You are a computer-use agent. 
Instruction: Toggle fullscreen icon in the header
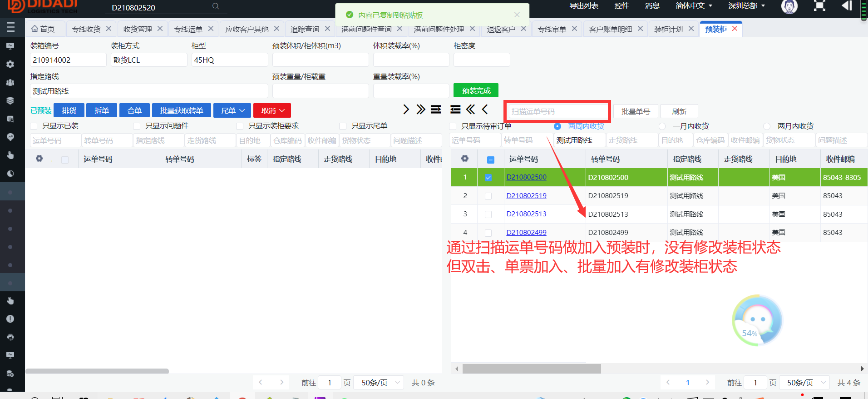point(819,6)
